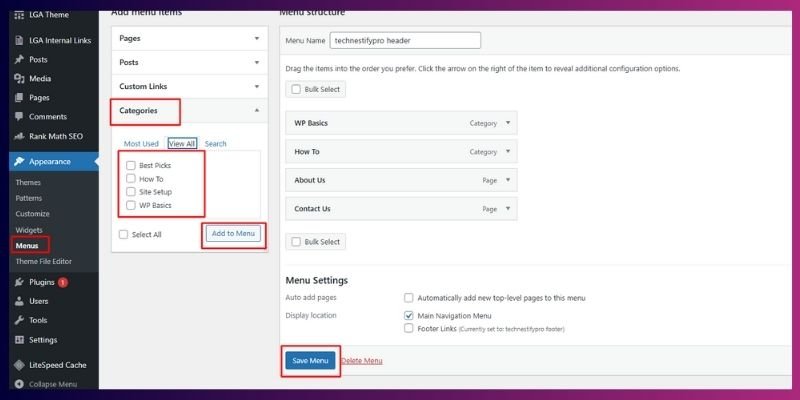Click into the Menu Name field
The height and width of the screenshot is (400, 800).
point(405,40)
